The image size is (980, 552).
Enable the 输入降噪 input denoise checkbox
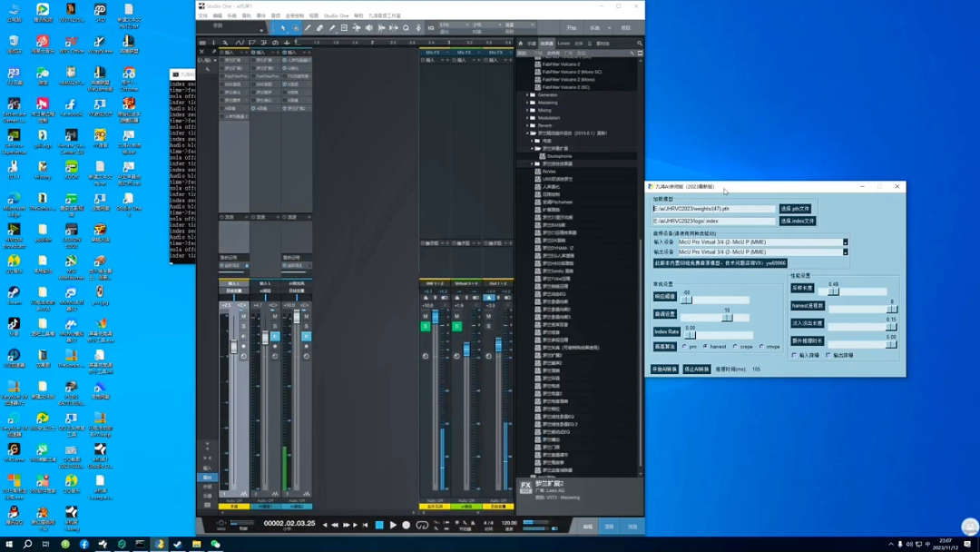(x=794, y=355)
